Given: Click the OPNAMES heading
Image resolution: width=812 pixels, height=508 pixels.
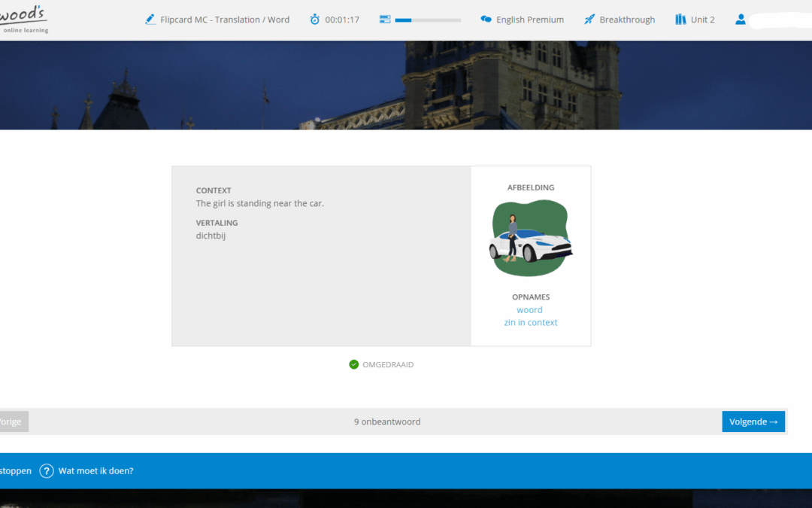Looking at the screenshot, I should pyautogui.click(x=531, y=297).
